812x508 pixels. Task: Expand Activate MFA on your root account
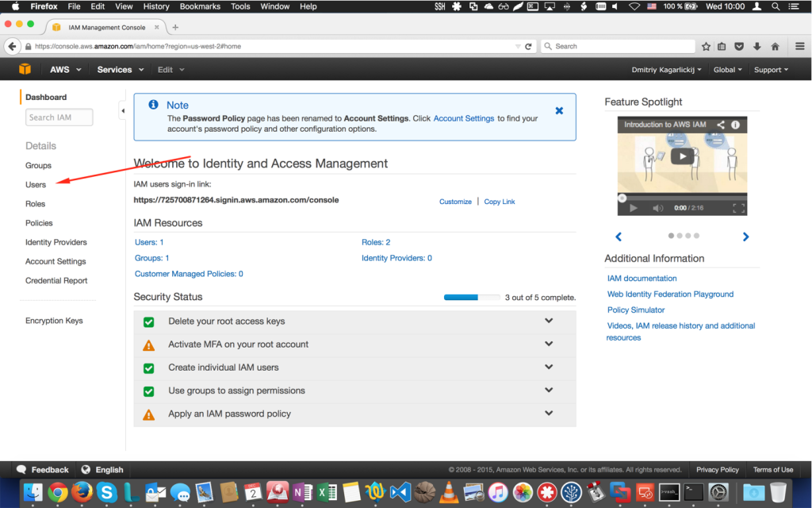pyautogui.click(x=549, y=344)
